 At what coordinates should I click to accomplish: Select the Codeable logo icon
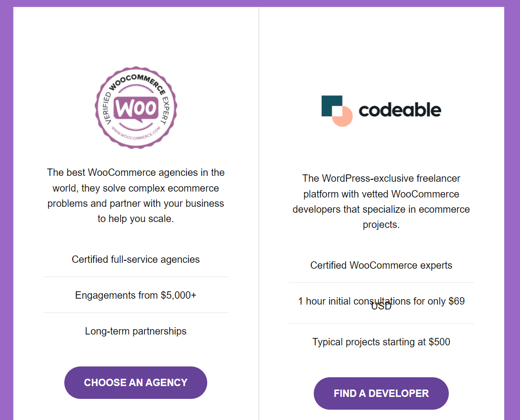(x=336, y=111)
